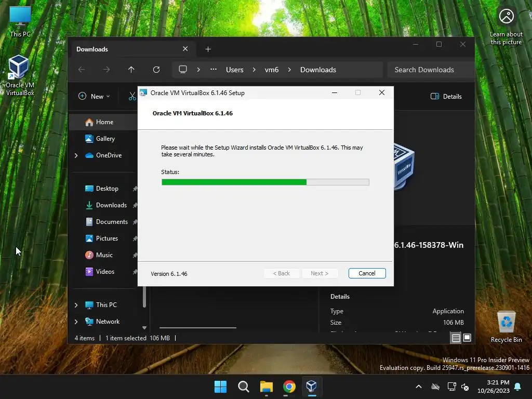Screen dimensions: 532x399
Task: Select This PC in the navigation pane
Action: tap(106, 304)
